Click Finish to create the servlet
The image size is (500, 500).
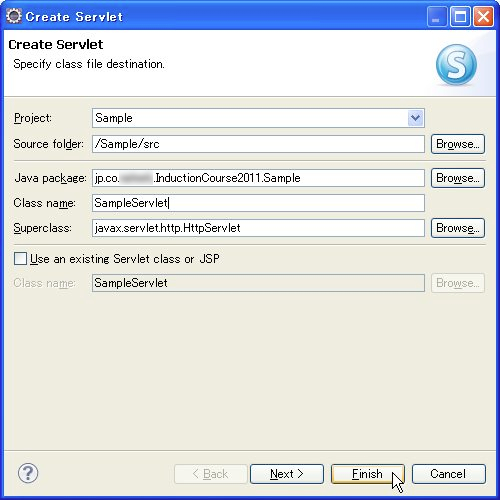[x=368, y=474]
